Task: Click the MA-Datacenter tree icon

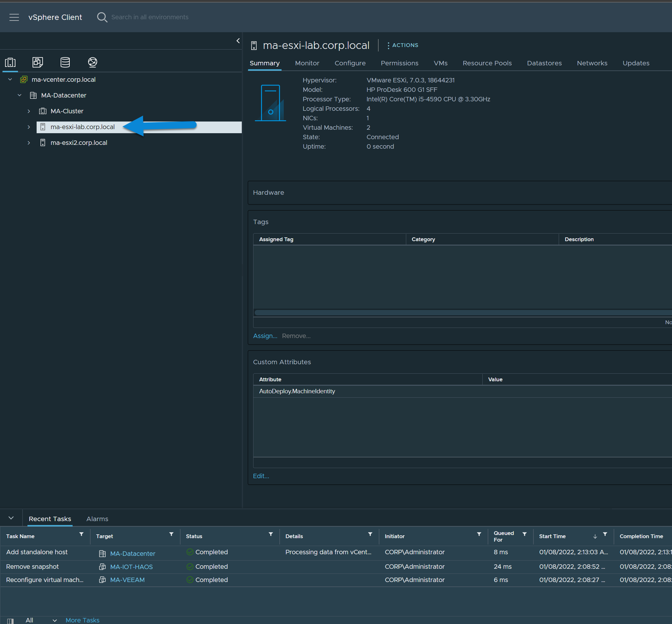Action: point(33,95)
